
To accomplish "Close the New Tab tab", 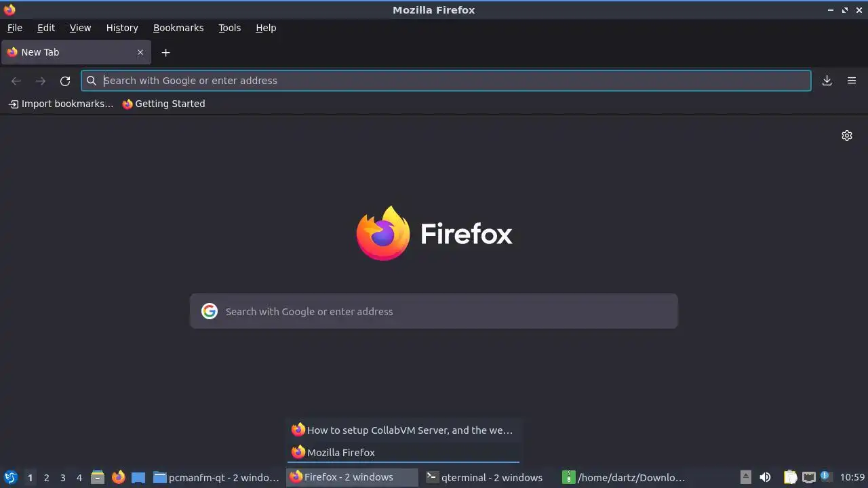I will tap(140, 52).
